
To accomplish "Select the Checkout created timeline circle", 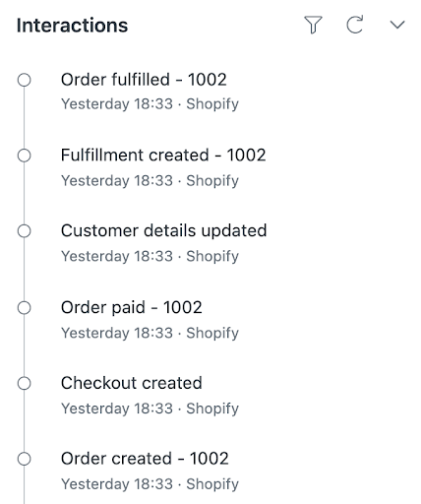I will click(x=24, y=383).
